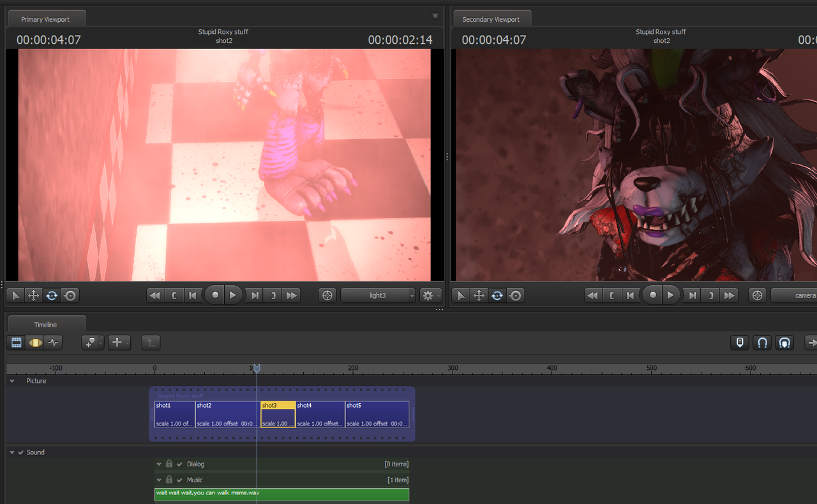Choose the rotate manipulator in Primary Viewport
This screenshot has width=817, height=504.
52,295
